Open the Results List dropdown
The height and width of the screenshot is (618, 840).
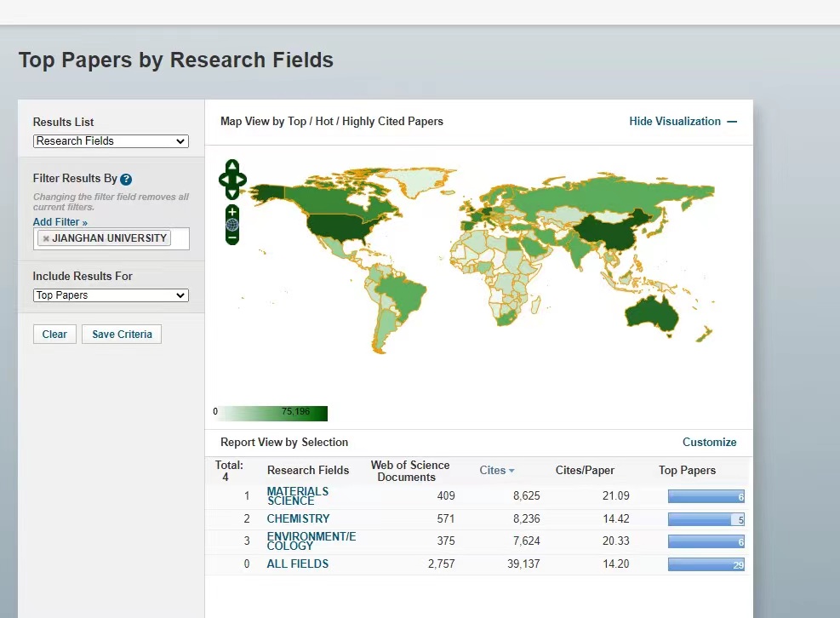(111, 141)
